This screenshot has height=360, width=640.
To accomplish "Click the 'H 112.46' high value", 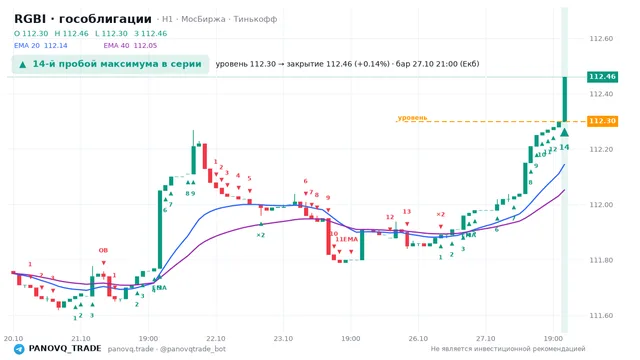I will pos(71,33).
